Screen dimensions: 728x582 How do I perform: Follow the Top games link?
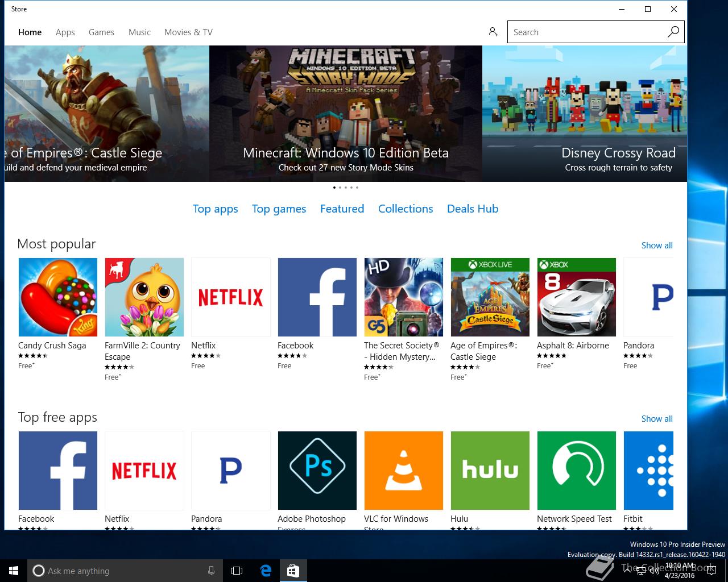click(279, 209)
